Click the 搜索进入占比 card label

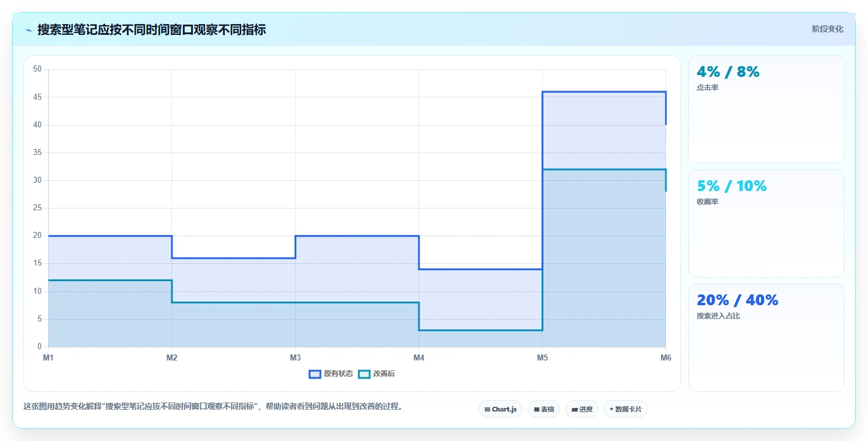[718, 316]
